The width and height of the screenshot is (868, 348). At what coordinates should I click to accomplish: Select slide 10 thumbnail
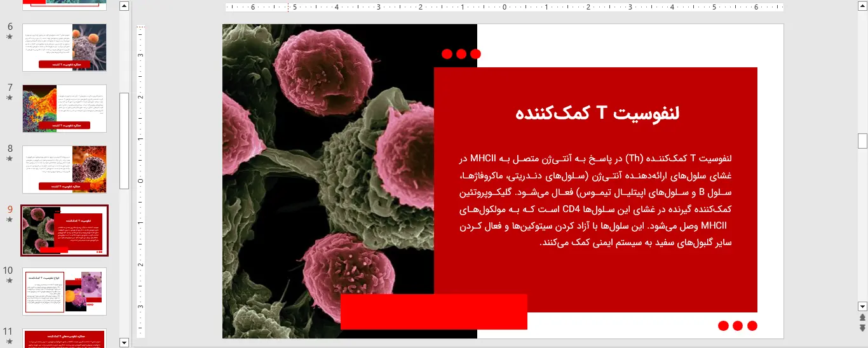click(x=64, y=291)
